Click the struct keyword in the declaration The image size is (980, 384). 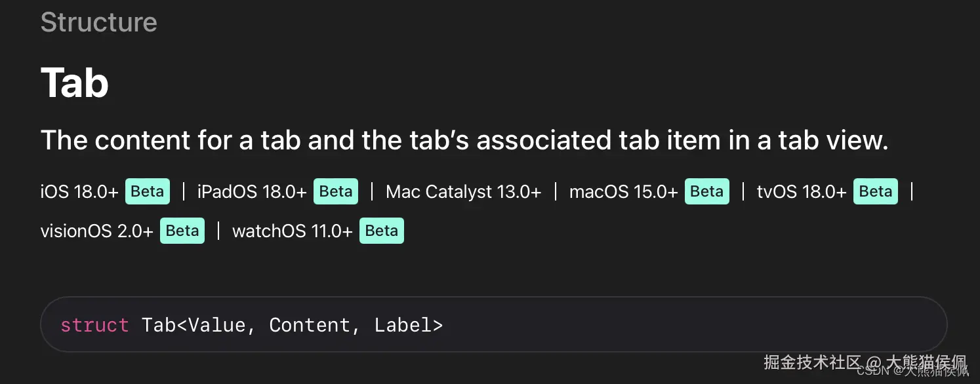click(94, 325)
